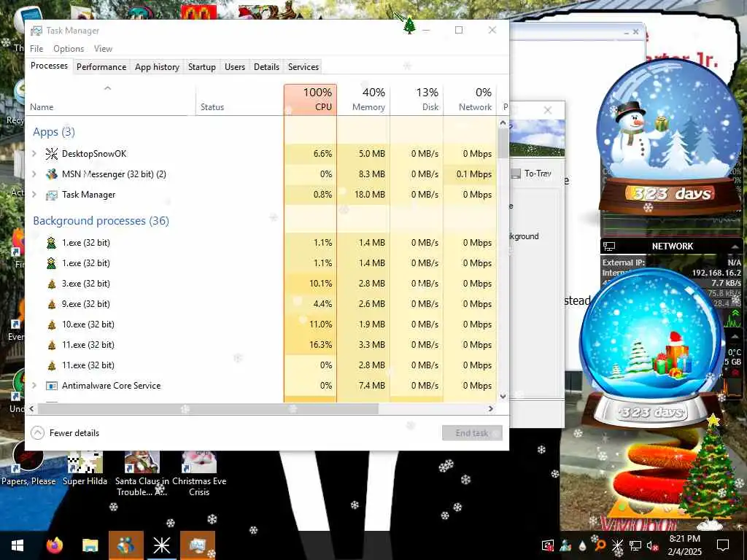Screen dimensions: 747x560
Task: Select Santa Claus in Trouble desktop shortcut
Action: [142, 473]
